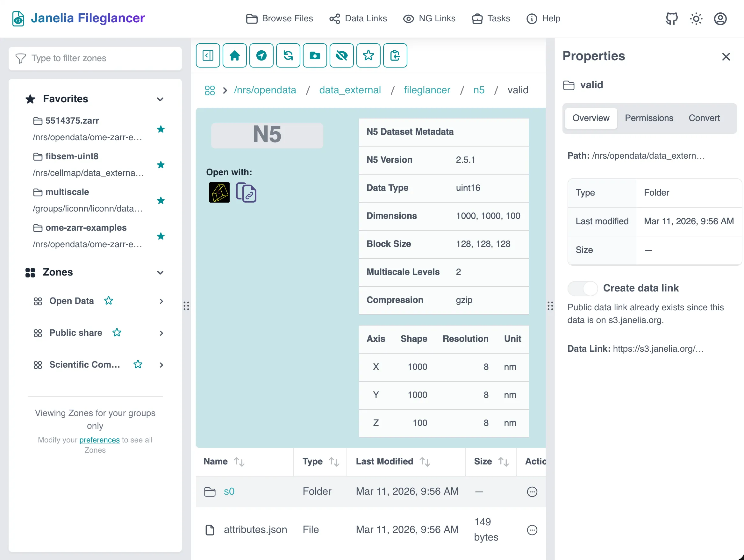
Task: Navigate to the home directory
Action: [x=234, y=55]
